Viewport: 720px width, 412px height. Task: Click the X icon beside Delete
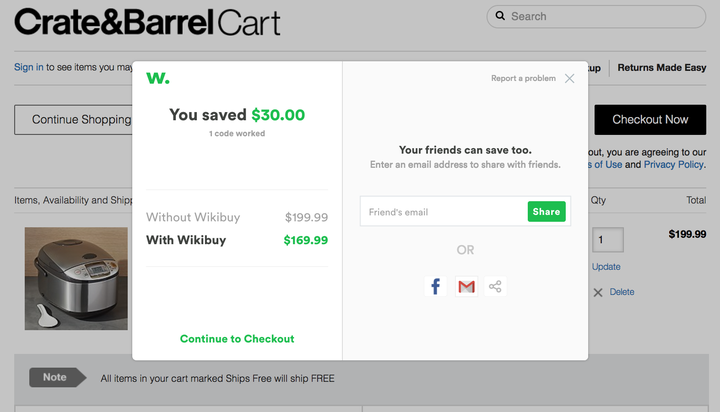click(x=598, y=293)
